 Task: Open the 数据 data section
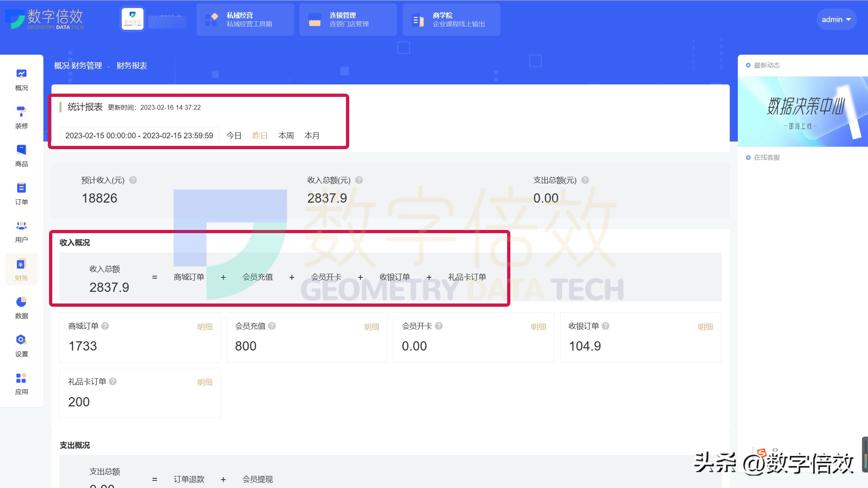tap(21, 308)
